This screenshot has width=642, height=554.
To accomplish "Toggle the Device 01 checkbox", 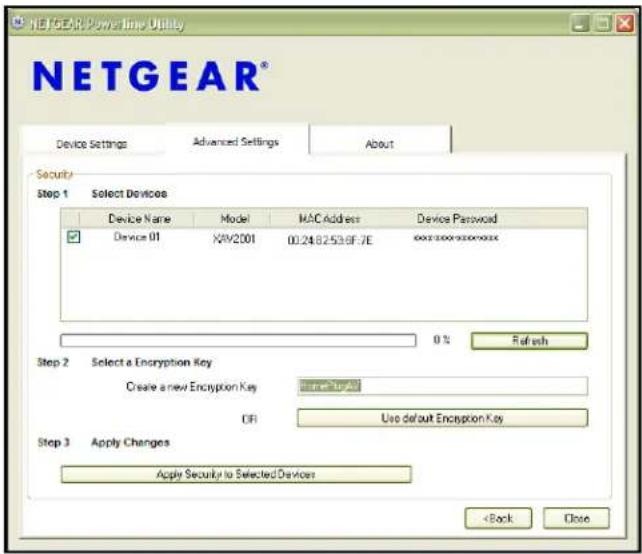I will (x=73, y=237).
